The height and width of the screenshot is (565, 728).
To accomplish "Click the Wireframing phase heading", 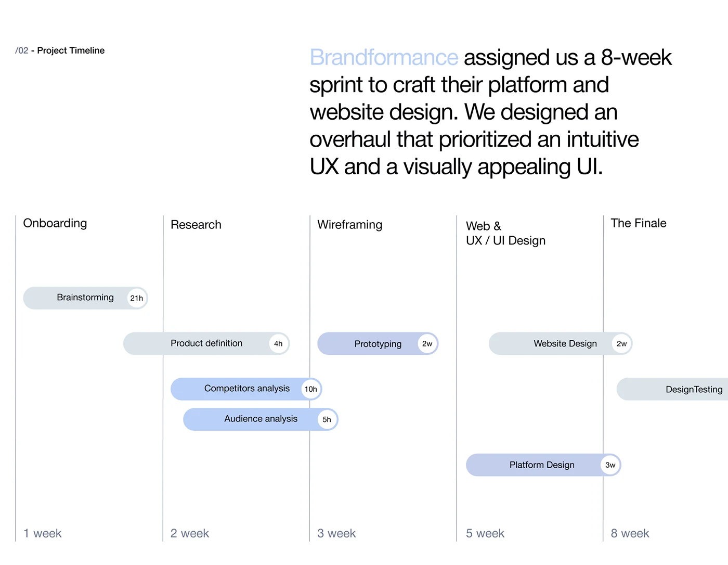I will point(349,225).
